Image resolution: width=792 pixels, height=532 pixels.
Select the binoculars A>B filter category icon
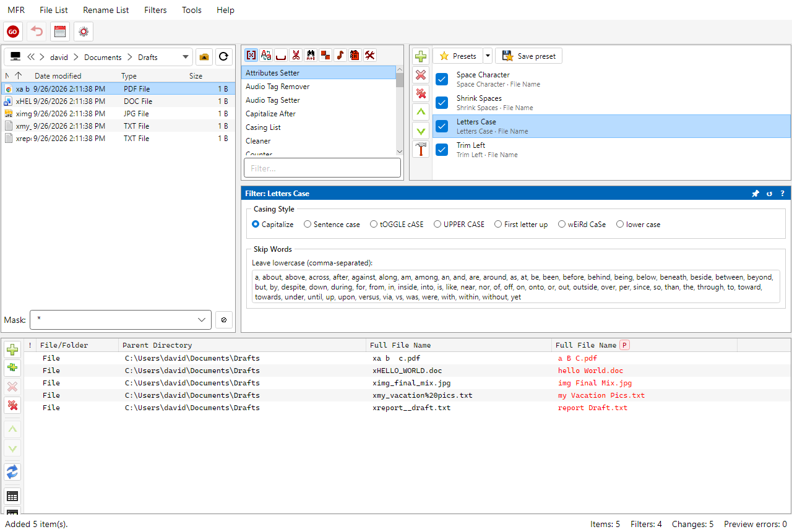point(311,55)
